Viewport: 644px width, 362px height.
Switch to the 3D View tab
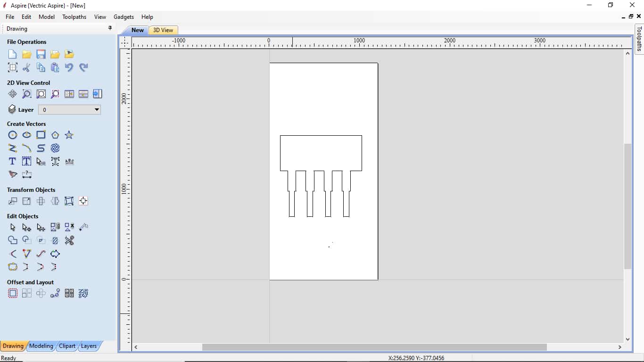163,30
